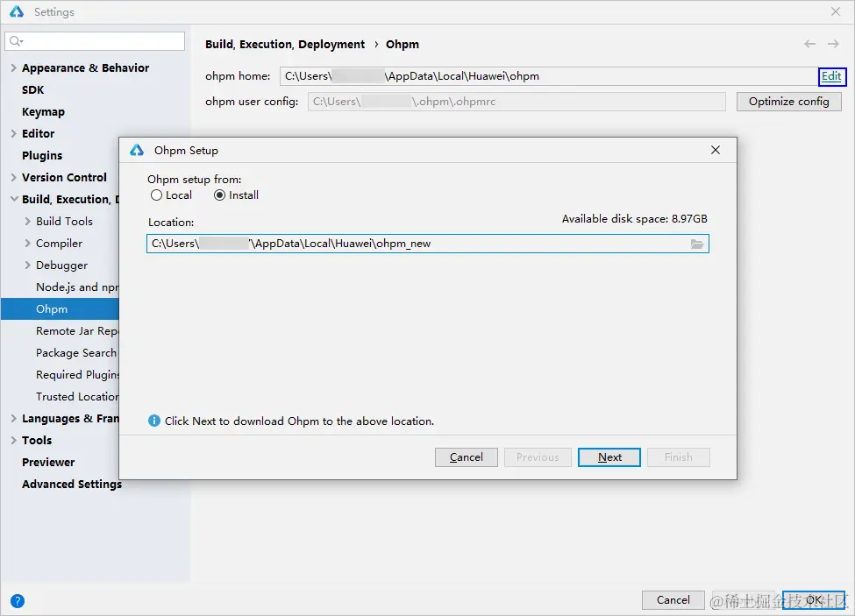Click the blue help question mark icon

[18, 601]
